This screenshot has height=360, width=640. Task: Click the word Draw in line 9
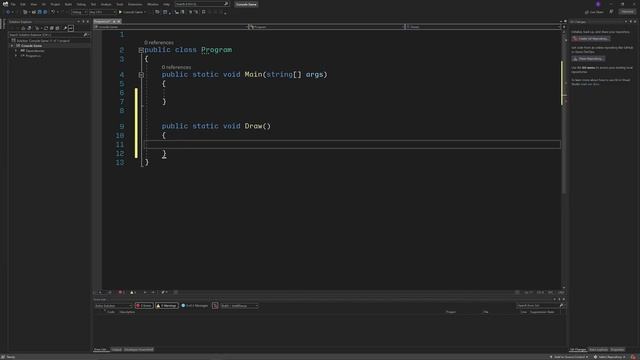253,126
